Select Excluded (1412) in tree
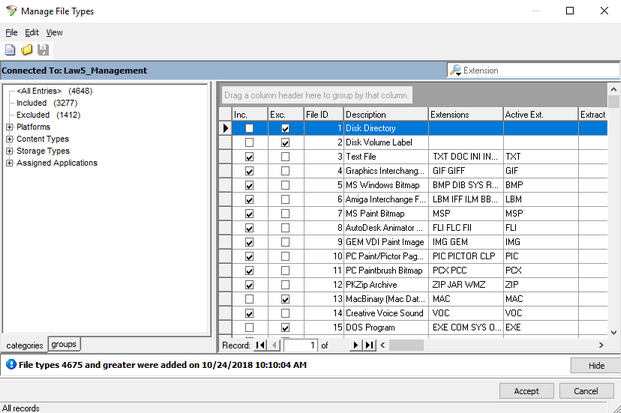The image size is (621, 413). click(48, 115)
